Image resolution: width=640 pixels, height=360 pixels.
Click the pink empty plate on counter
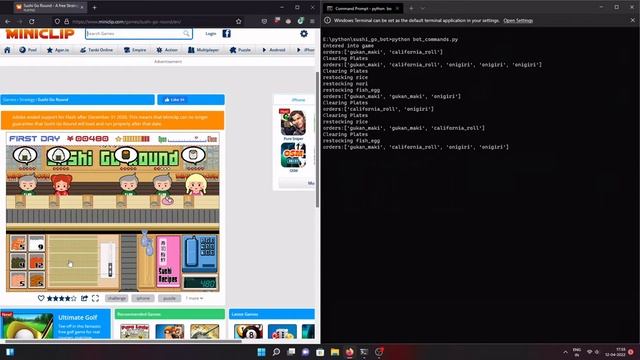click(167, 200)
